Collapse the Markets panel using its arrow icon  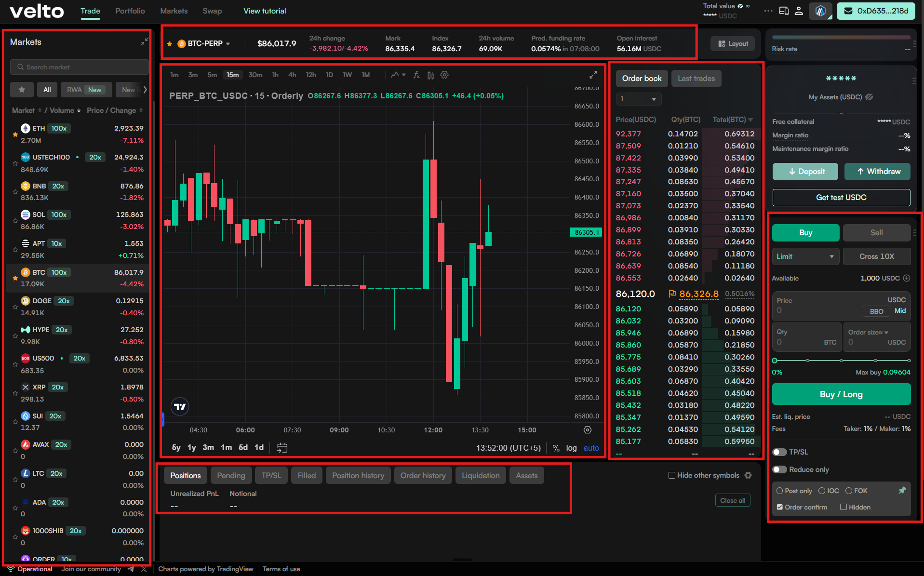[x=144, y=42]
